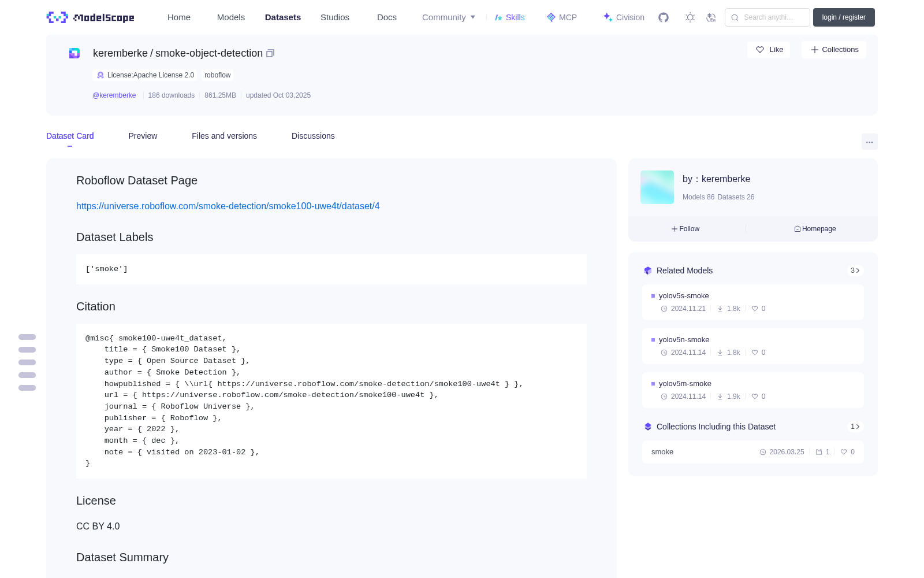Click the search magnifier icon
Screen dimensions: 924x578
(x=735, y=17)
